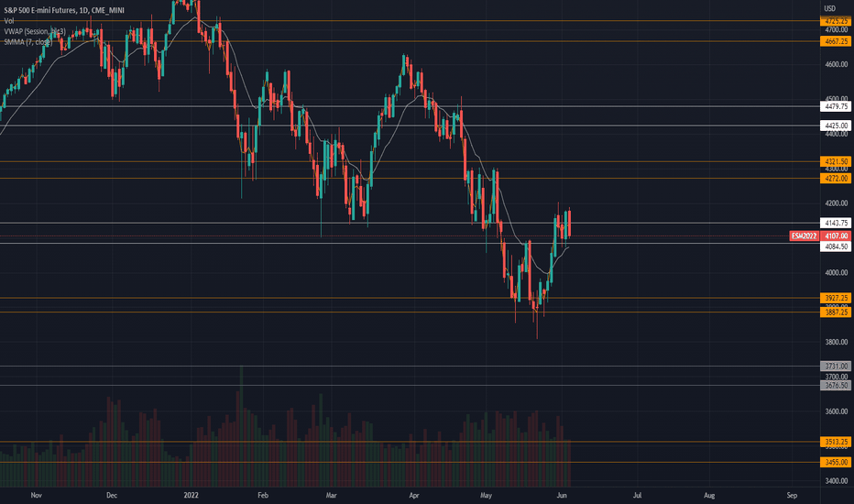The height and width of the screenshot is (504, 854).
Task: Select the VWAP (Session, hlc3) indicator legend
Action: 35,31
